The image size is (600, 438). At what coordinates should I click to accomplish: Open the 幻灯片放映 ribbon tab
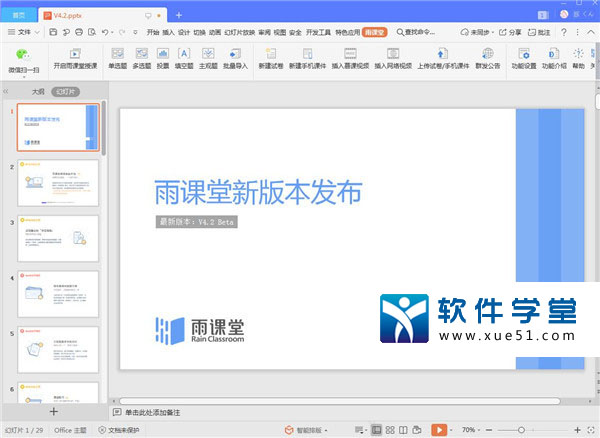click(x=240, y=33)
